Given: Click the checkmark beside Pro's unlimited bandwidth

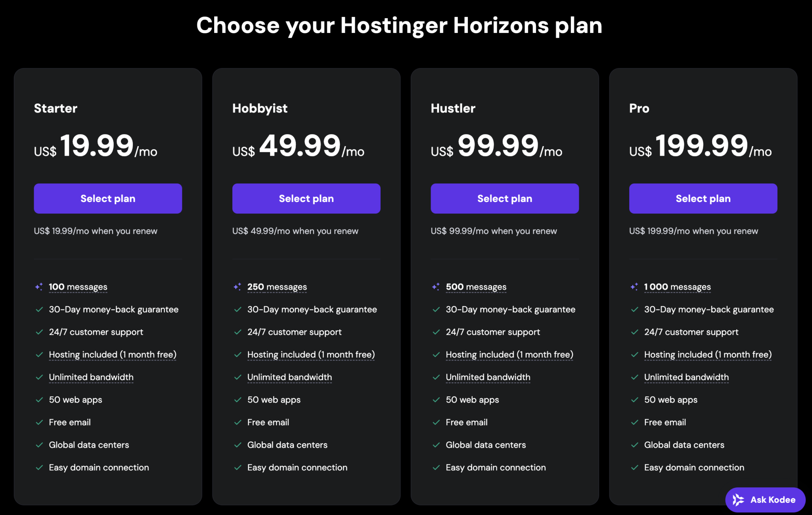Looking at the screenshot, I should click(x=635, y=377).
